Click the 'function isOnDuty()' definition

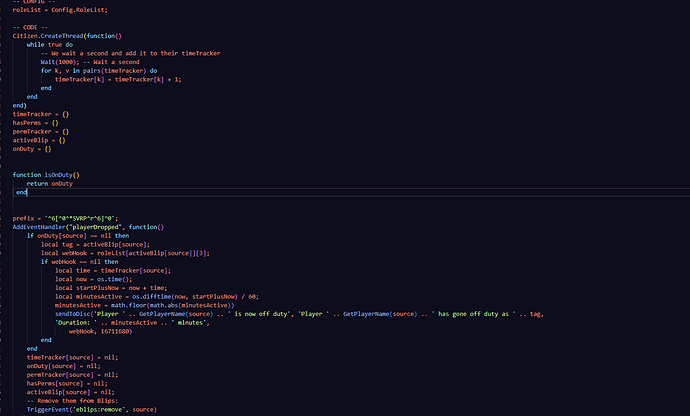tap(46, 175)
